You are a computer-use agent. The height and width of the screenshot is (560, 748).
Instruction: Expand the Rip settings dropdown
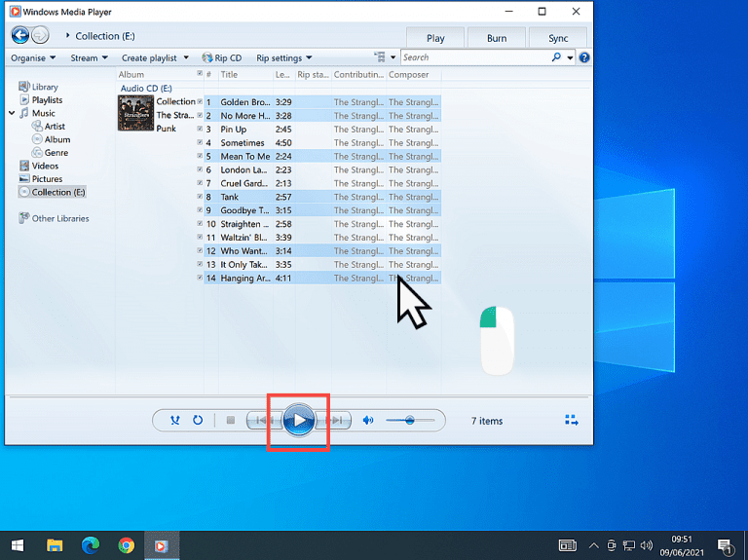coord(283,57)
